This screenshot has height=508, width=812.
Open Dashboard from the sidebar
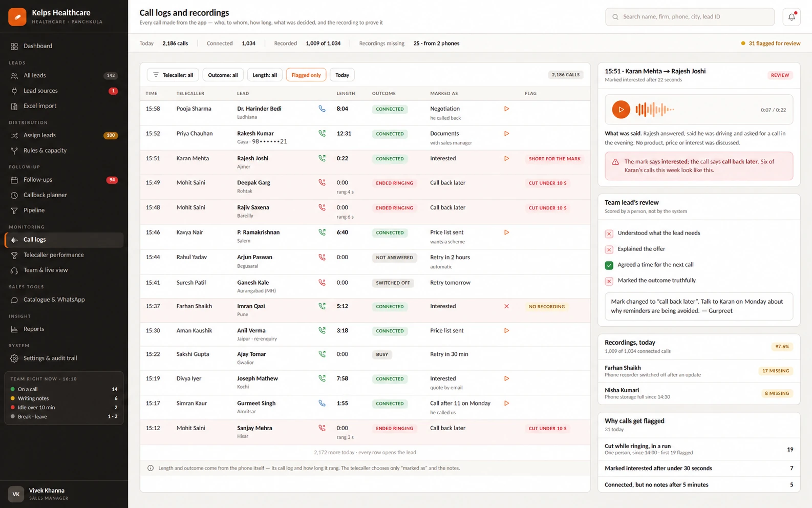coord(64,46)
